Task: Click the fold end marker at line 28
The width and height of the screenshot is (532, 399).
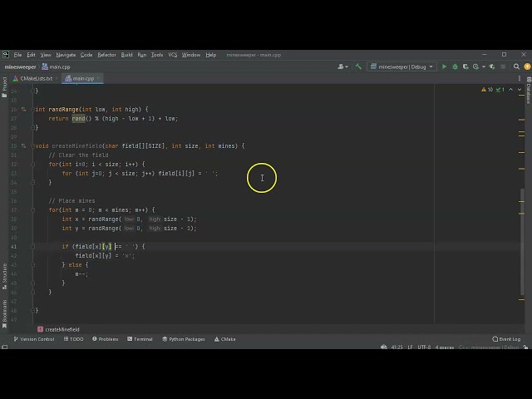Action: point(33,127)
